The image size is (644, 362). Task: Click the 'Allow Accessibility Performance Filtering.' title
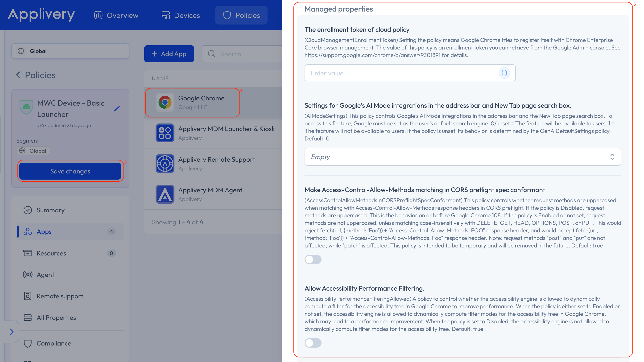(364, 288)
